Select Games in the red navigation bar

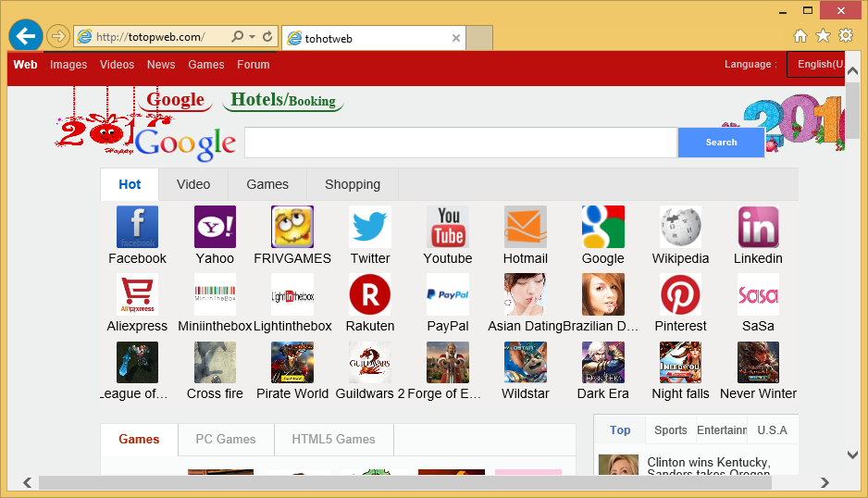[x=206, y=64]
